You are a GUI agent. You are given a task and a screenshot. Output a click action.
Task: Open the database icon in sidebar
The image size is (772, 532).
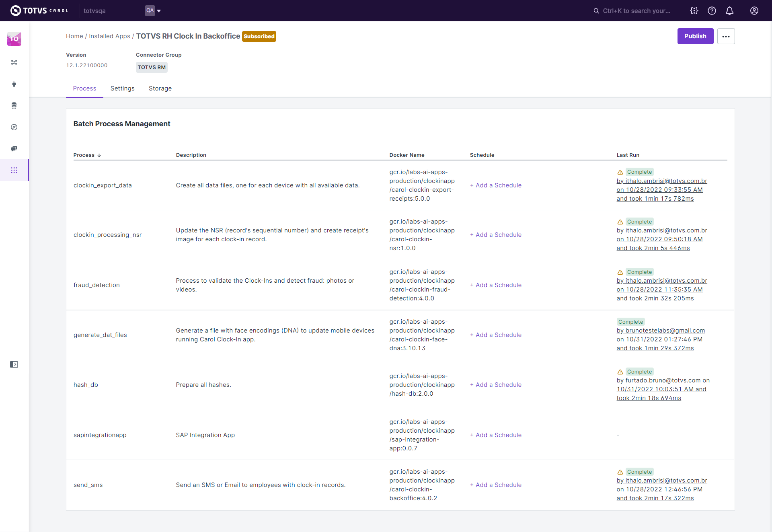coord(14,105)
